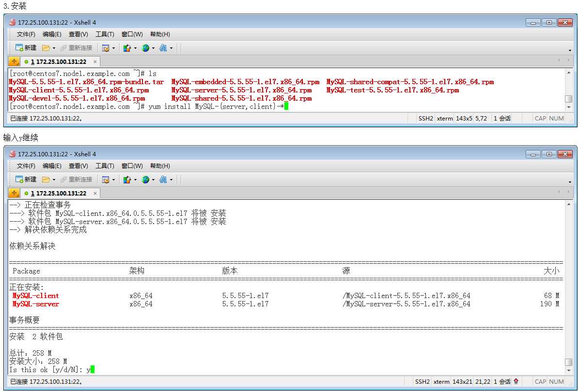
Task: Click MySQL-client-5.5.55-1.el7.x86_64.rpm in ls output
Action: coord(78,90)
